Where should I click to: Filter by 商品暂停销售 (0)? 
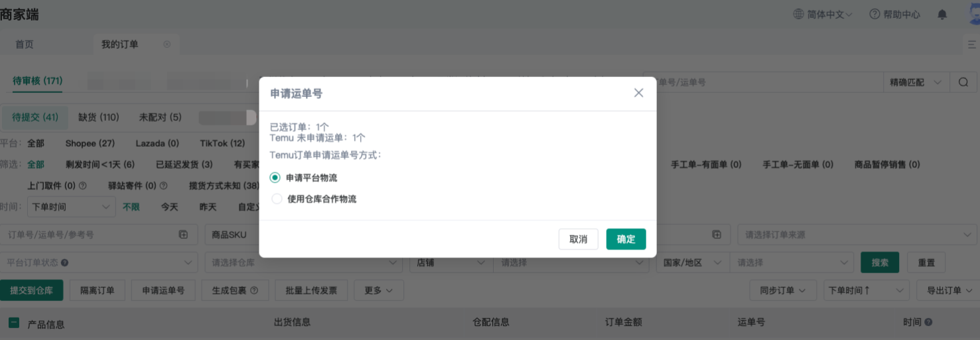(887, 164)
